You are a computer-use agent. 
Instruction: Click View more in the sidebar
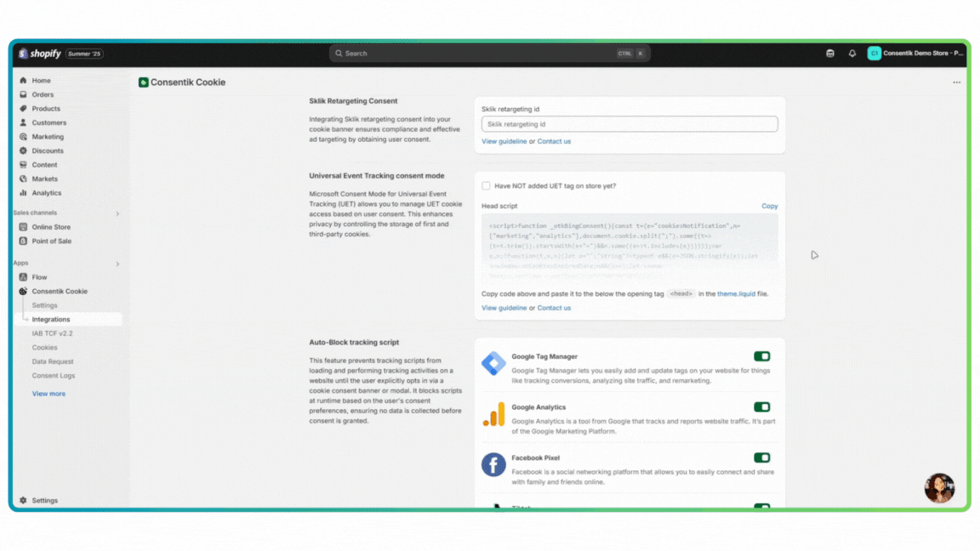(48, 394)
